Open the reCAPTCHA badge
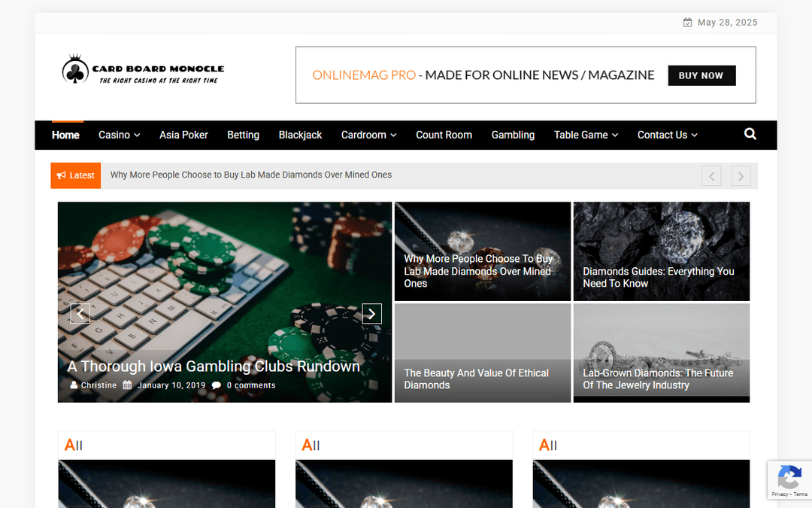 pyautogui.click(x=789, y=480)
